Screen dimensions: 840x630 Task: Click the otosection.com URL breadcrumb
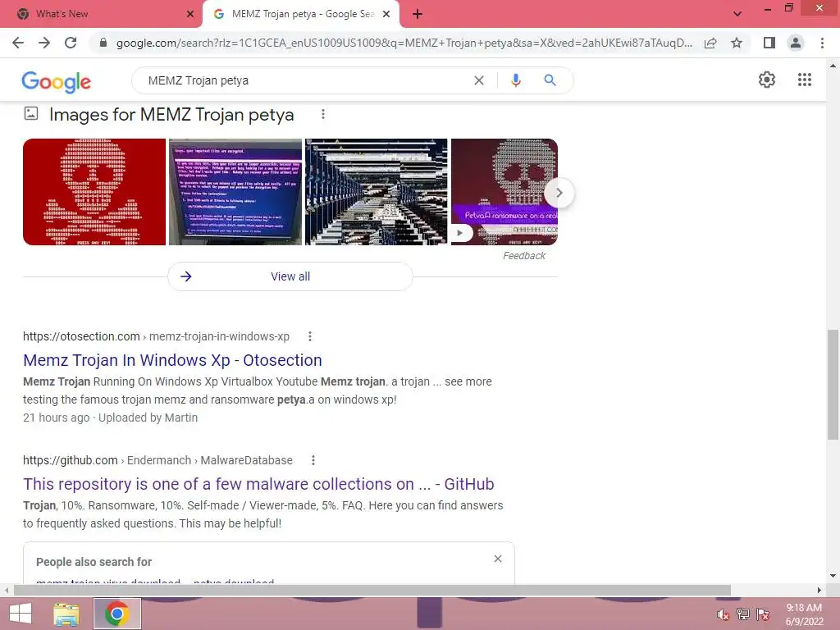(156, 336)
